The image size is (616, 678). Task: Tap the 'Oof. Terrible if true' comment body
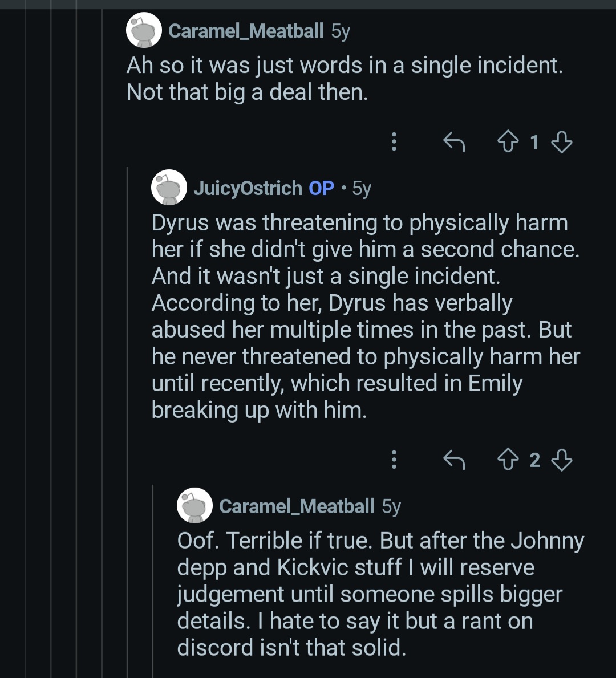coord(379,593)
